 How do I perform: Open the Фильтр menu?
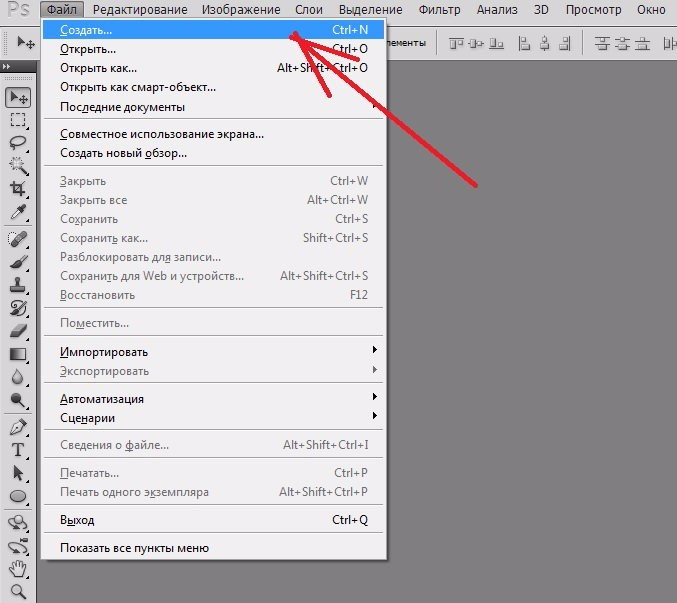(440, 9)
